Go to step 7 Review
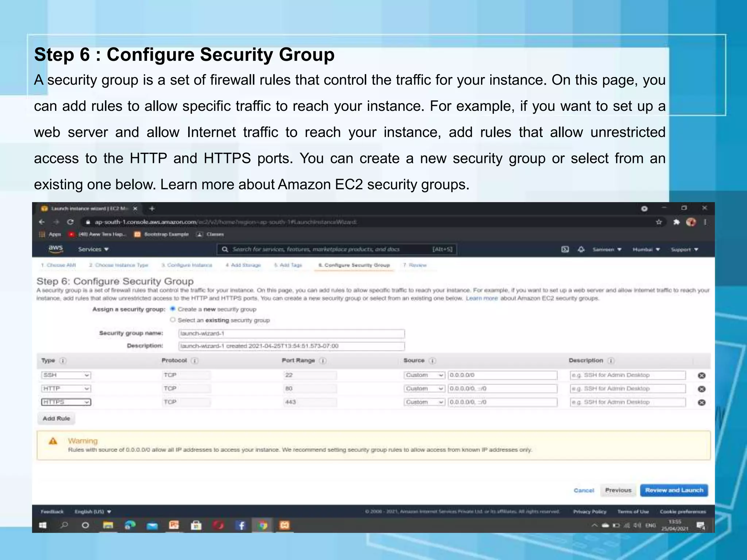The image size is (747, 560). (415, 265)
